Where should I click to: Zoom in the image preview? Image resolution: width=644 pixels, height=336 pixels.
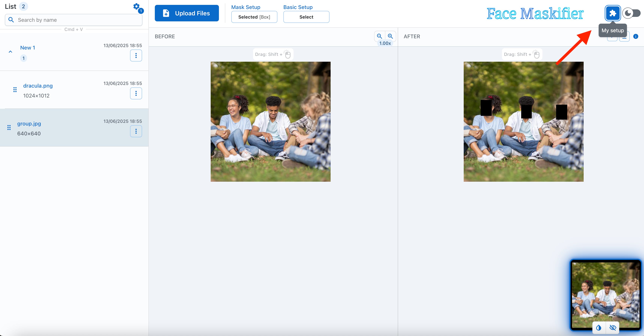click(390, 36)
